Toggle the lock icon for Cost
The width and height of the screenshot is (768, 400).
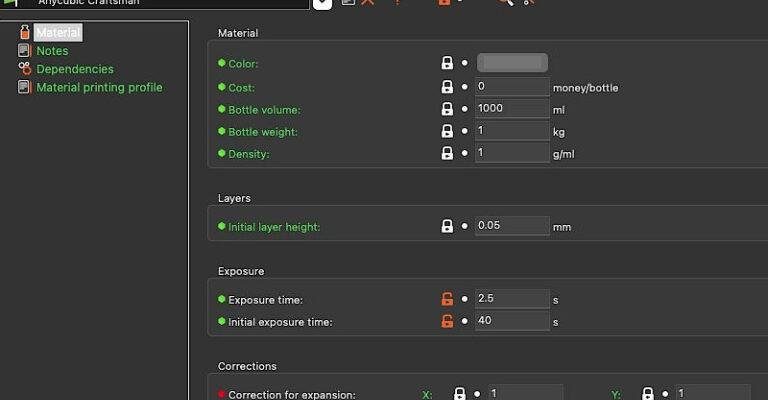(x=447, y=87)
